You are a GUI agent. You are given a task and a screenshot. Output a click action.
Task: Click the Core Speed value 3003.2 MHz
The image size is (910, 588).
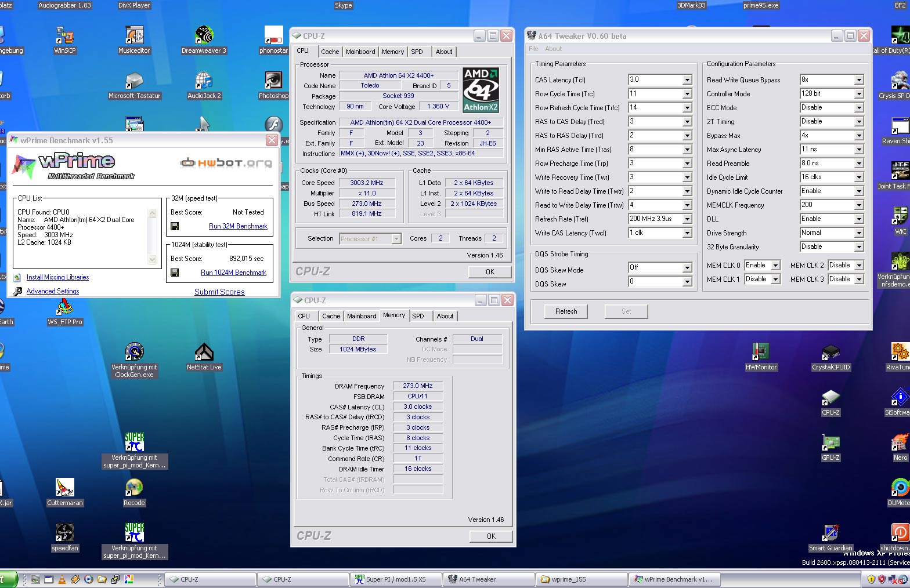pos(367,183)
